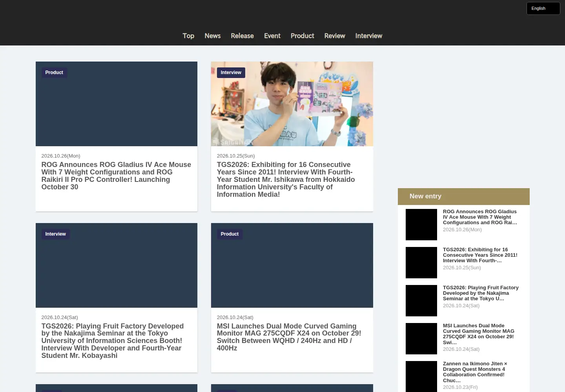Open the Event navigation item
This screenshot has height=392, width=565.
tap(272, 36)
